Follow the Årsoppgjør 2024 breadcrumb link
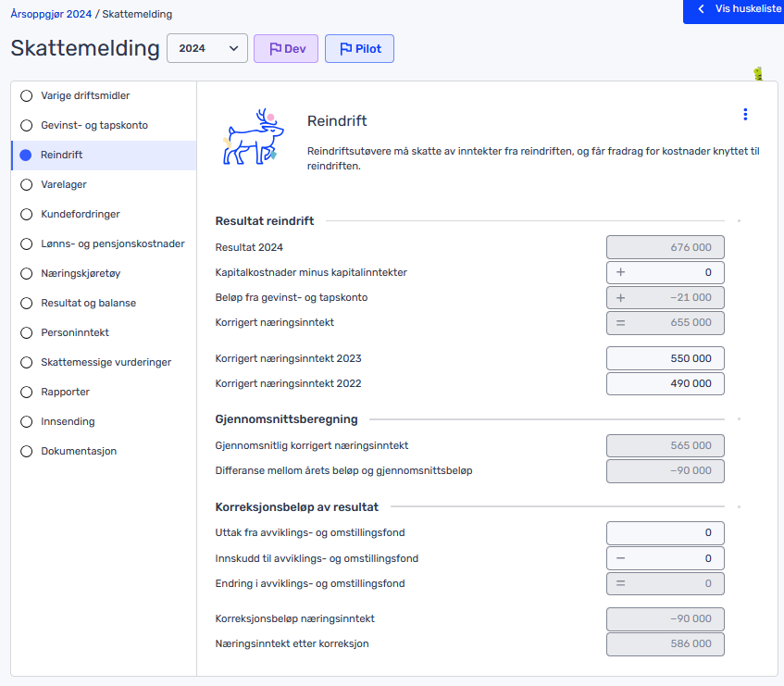 [51, 14]
